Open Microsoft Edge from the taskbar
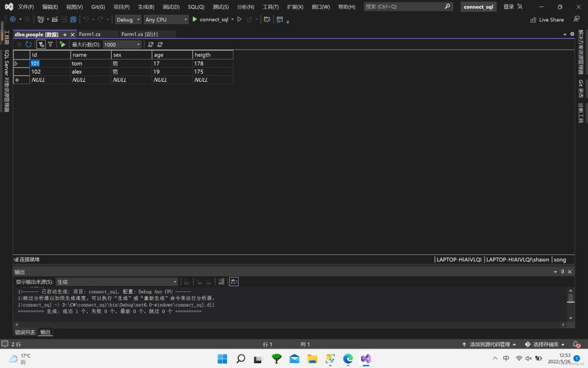Image resolution: width=588 pixels, height=368 pixels. coord(348,359)
